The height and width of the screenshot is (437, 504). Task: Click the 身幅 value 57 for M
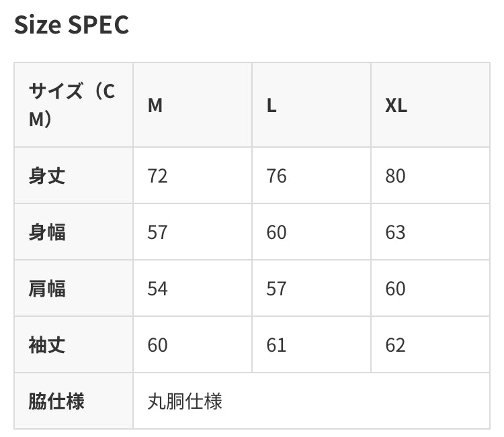coord(157,232)
